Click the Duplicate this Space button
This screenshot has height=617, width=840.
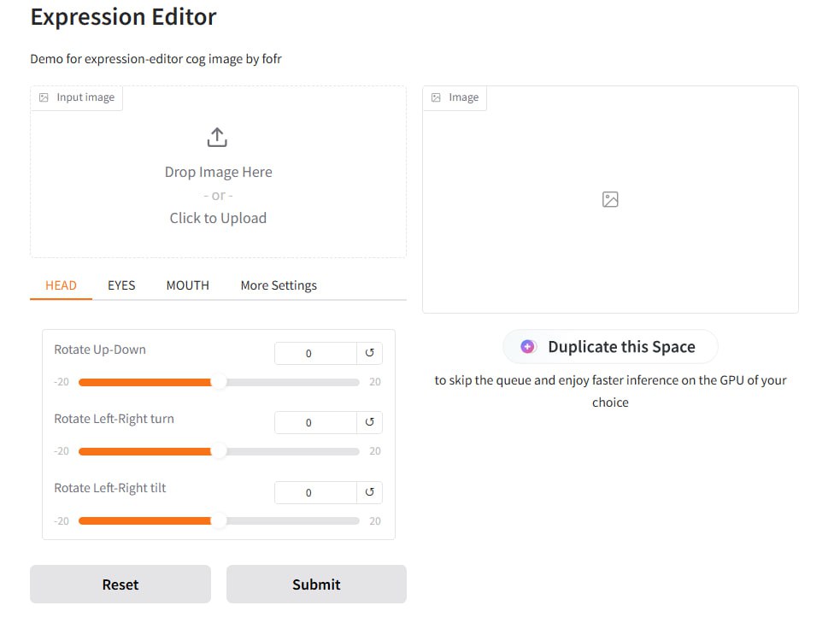coord(610,347)
